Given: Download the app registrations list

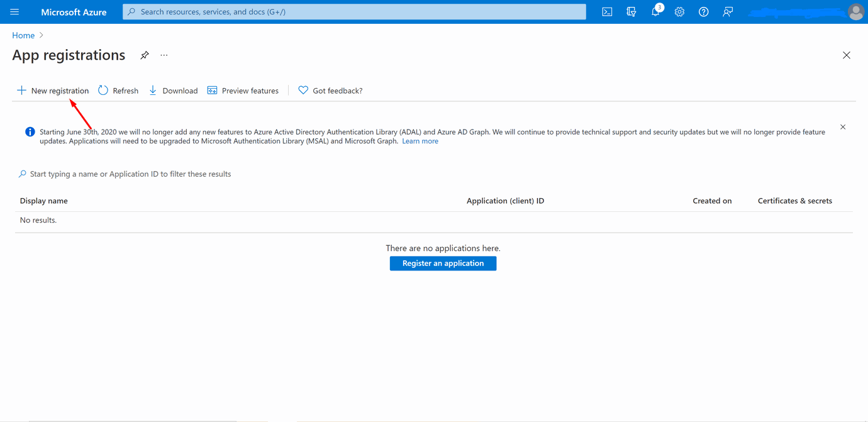Looking at the screenshot, I should 173,91.
